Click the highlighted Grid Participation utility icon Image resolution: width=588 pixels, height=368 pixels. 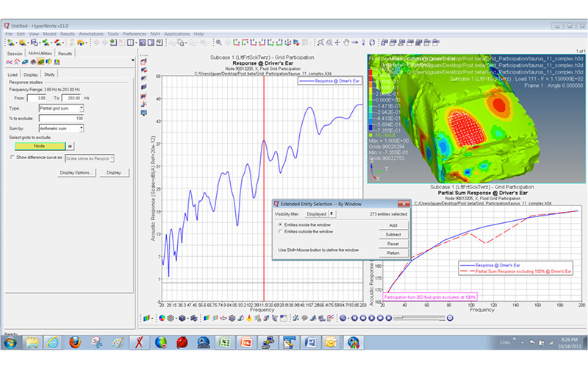[x=40, y=62]
